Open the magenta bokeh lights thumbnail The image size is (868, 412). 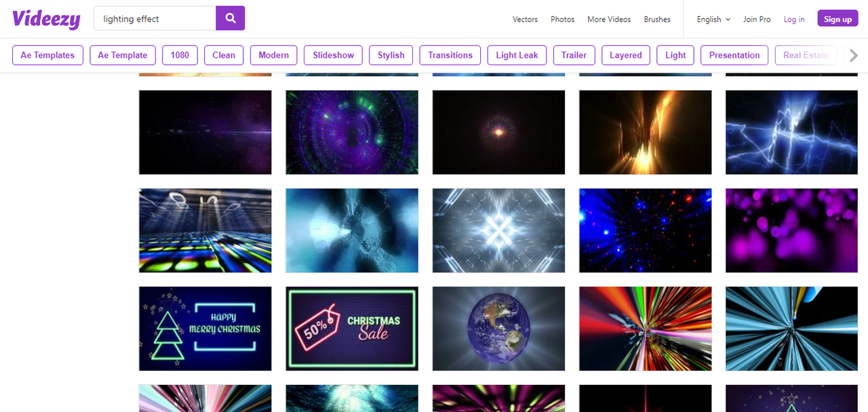(792, 230)
